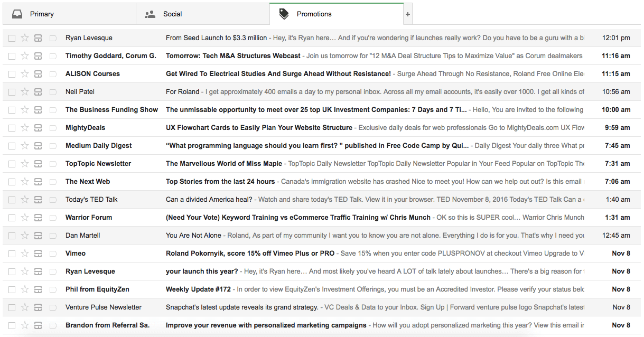Viewport: 644px width, 337px height.
Task: Click the tab icon beside TopTopic Newsletter
Action: [x=38, y=164]
